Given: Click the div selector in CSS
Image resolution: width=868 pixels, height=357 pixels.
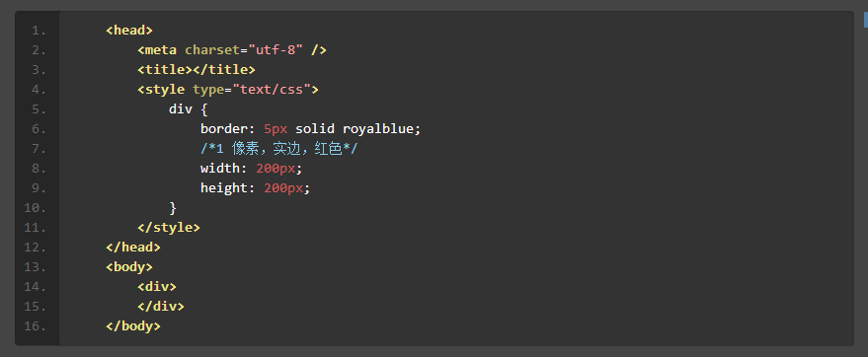Looking at the screenshot, I should pyautogui.click(x=181, y=108).
